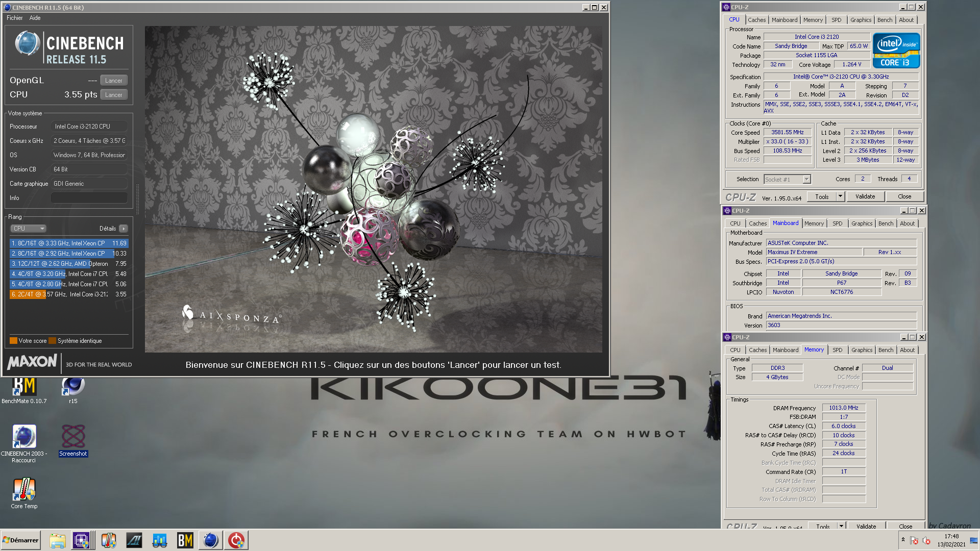Viewport: 980px width, 551px height.
Task: Click Close button in top CPU-Z window
Action: point(904,197)
